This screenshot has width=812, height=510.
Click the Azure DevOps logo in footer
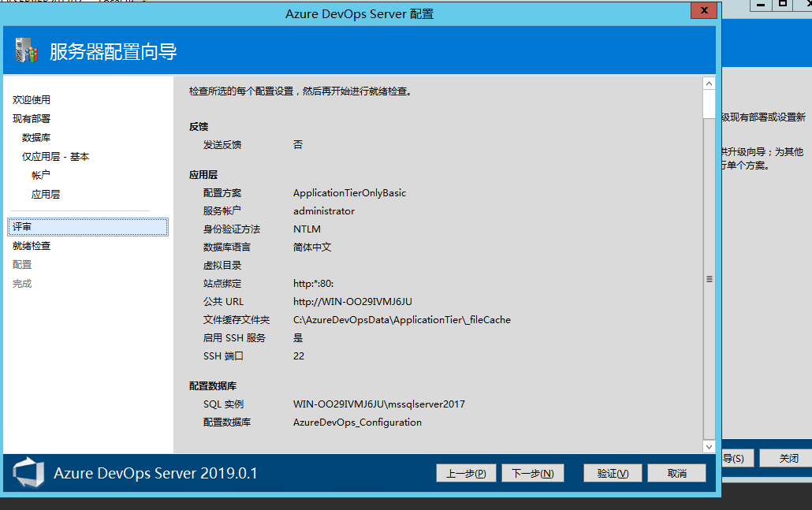pos(28,473)
